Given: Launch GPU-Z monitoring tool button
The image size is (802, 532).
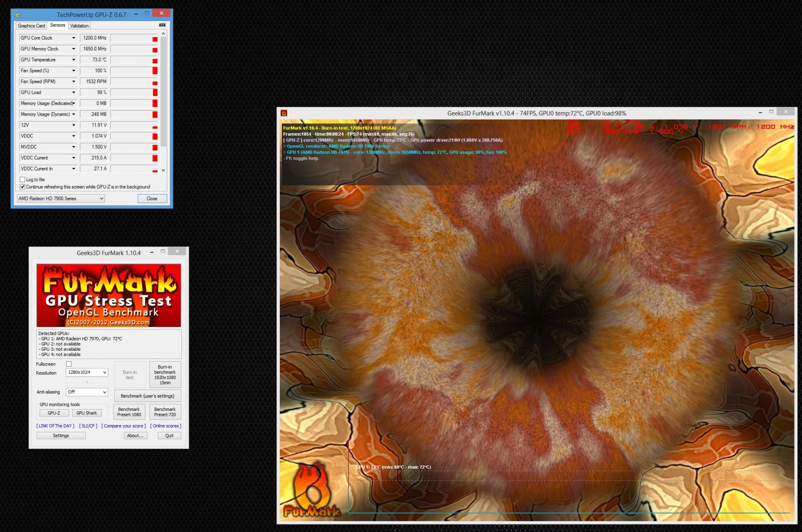Looking at the screenshot, I should pyautogui.click(x=54, y=413).
